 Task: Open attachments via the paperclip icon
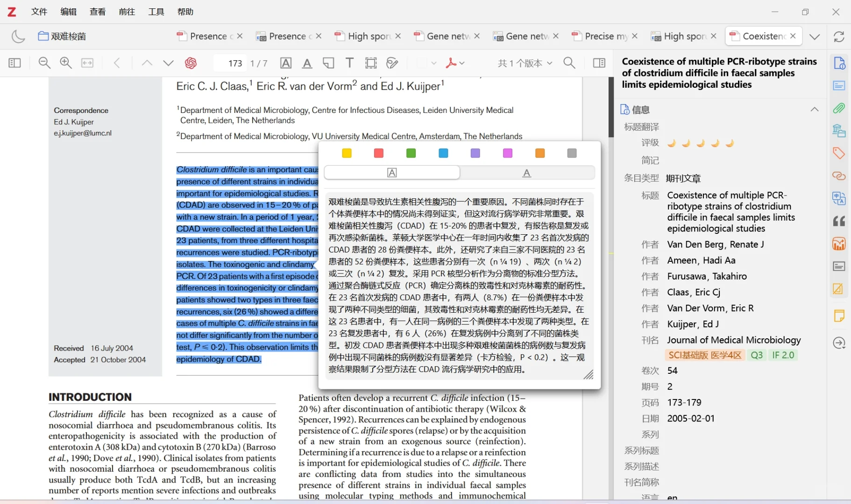[839, 108]
